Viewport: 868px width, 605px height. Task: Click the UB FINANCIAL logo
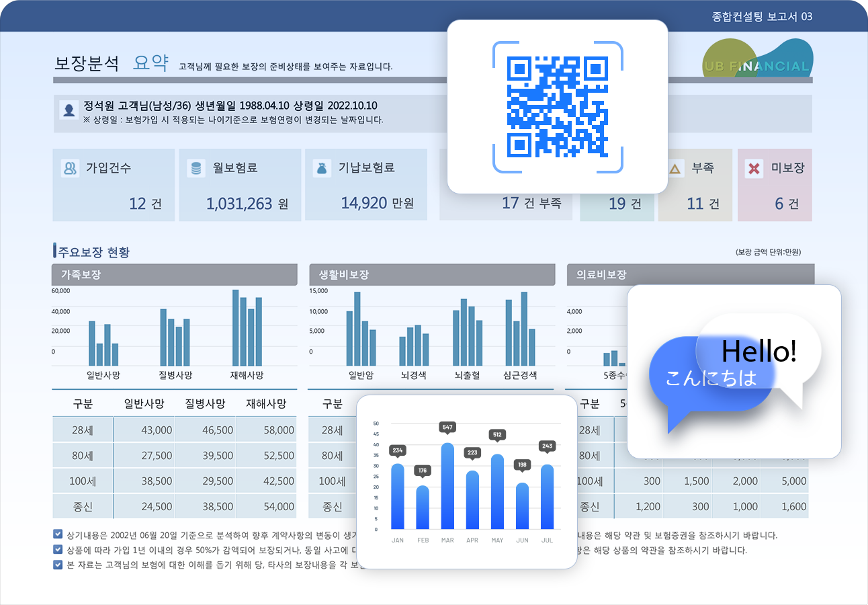point(757,59)
